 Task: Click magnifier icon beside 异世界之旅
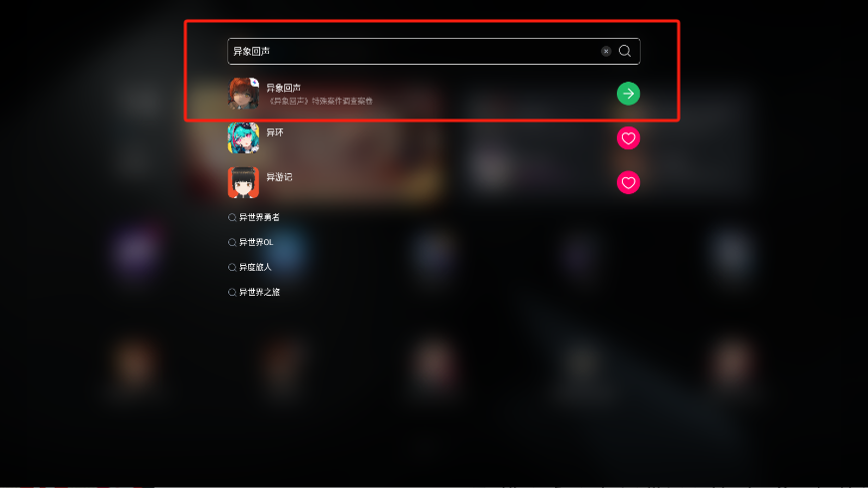[232, 292]
